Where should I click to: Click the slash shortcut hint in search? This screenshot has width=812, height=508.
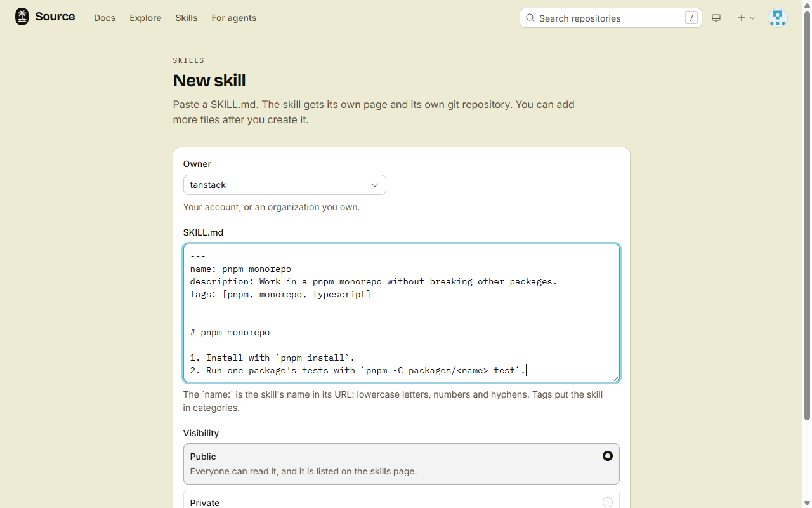click(691, 18)
